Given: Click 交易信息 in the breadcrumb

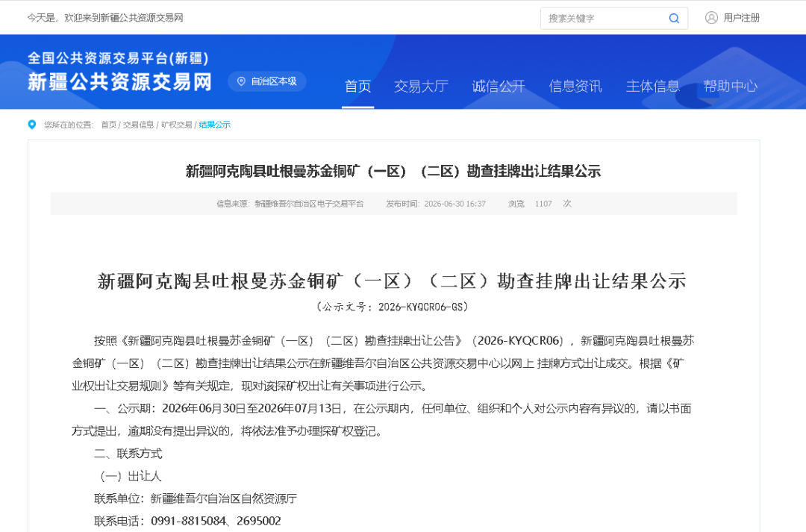Looking at the screenshot, I should coord(138,125).
